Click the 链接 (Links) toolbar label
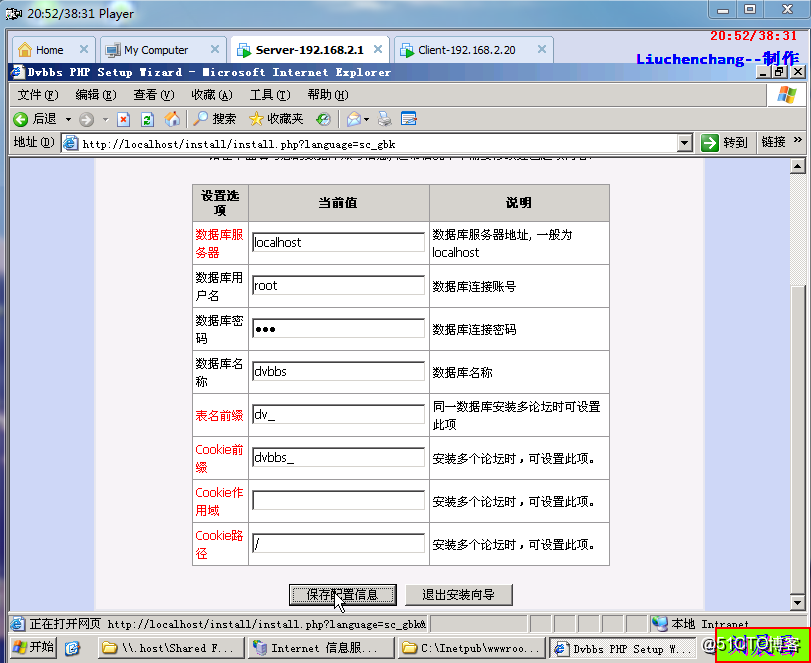The width and height of the screenshot is (811, 663). tap(773, 142)
